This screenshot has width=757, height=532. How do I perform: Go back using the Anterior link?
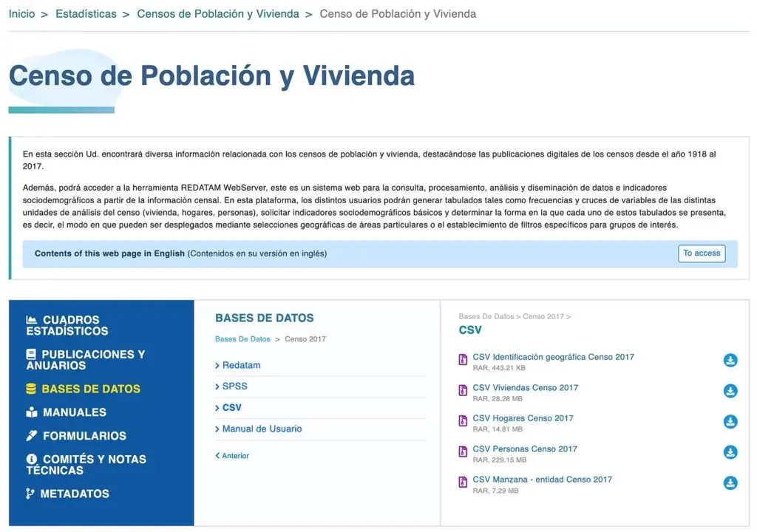point(231,456)
